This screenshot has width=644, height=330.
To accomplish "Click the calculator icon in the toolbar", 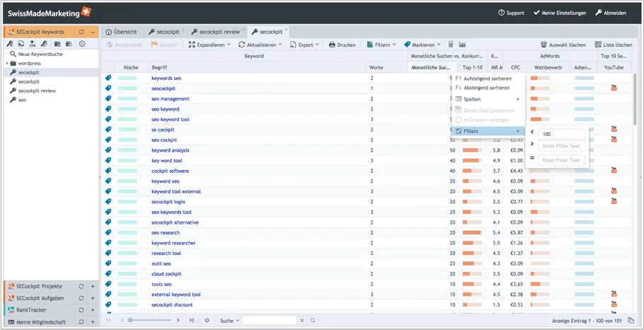I will 452,45.
